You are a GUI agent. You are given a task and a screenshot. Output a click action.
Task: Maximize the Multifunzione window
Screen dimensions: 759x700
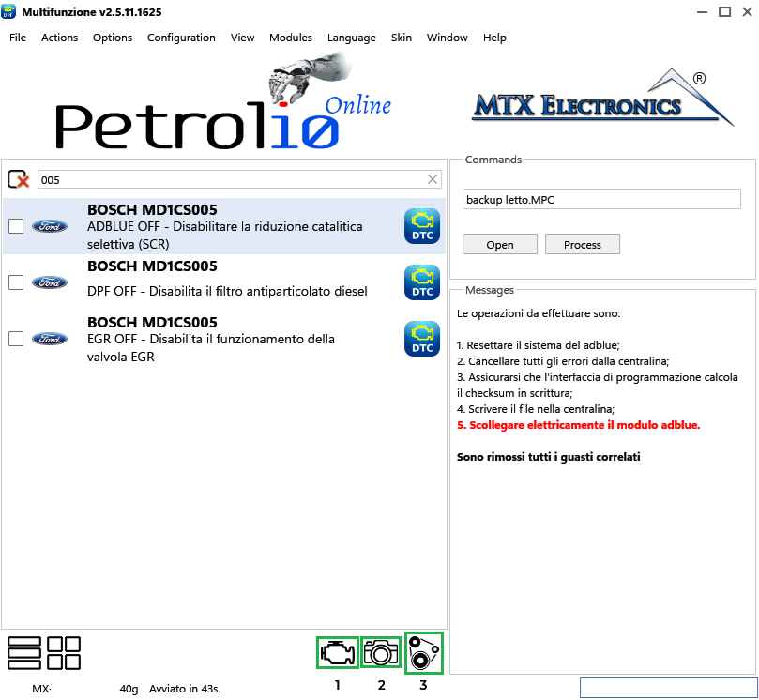pyautogui.click(x=724, y=12)
